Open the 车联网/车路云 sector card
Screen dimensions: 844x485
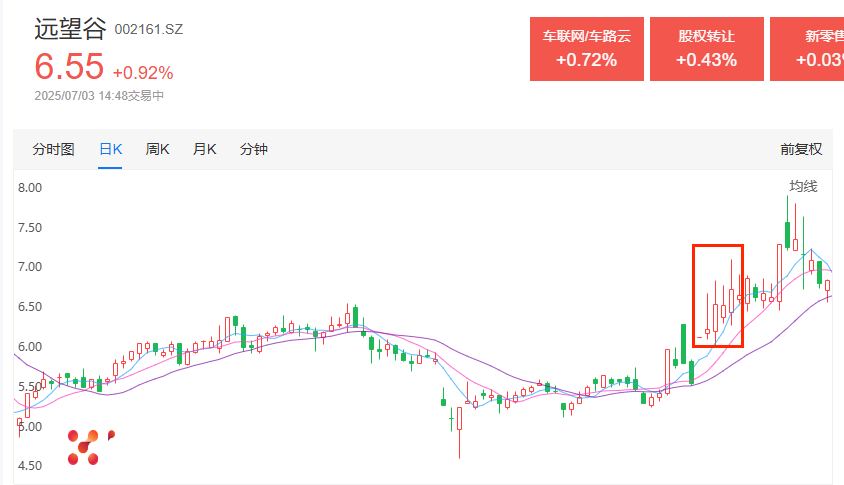coord(586,48)
